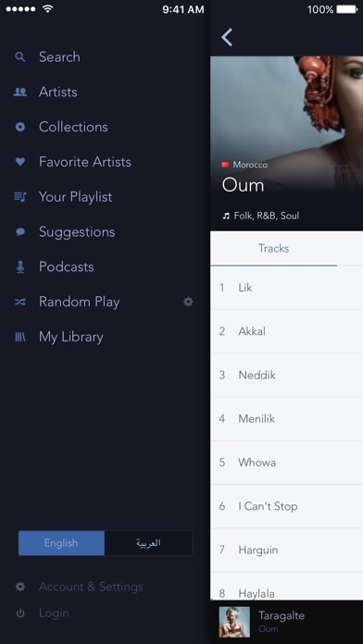Select the Collections disc icon
The height and width of the screenshot is (644, 363).
pyautogui.click(x=20, y=127)
